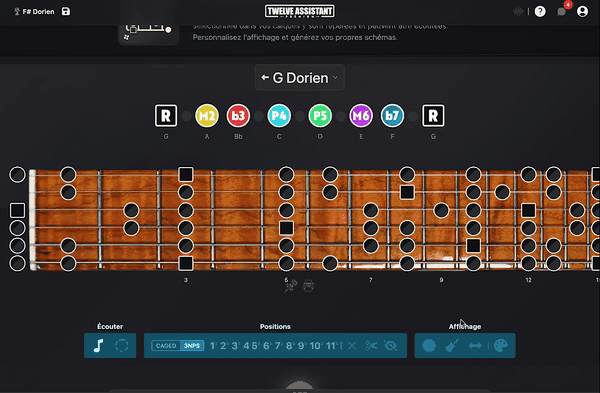
Task: Select position 2
Action: tap(224, 346)
